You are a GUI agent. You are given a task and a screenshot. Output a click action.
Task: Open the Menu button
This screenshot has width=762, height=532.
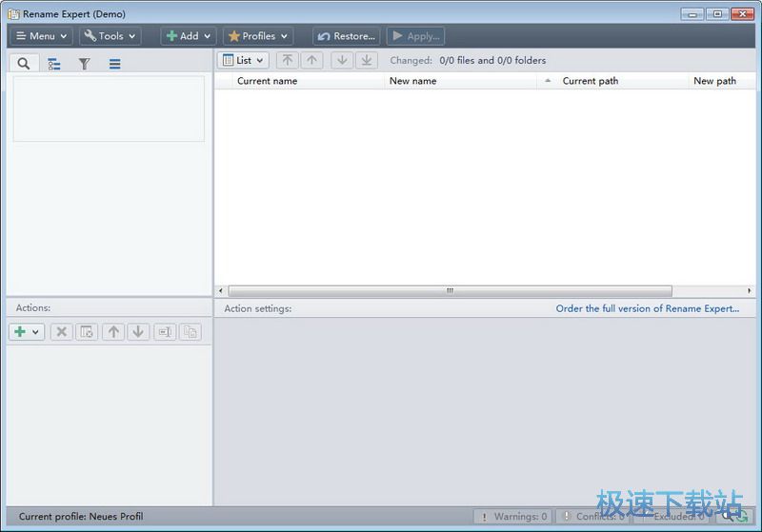point(41,36)
